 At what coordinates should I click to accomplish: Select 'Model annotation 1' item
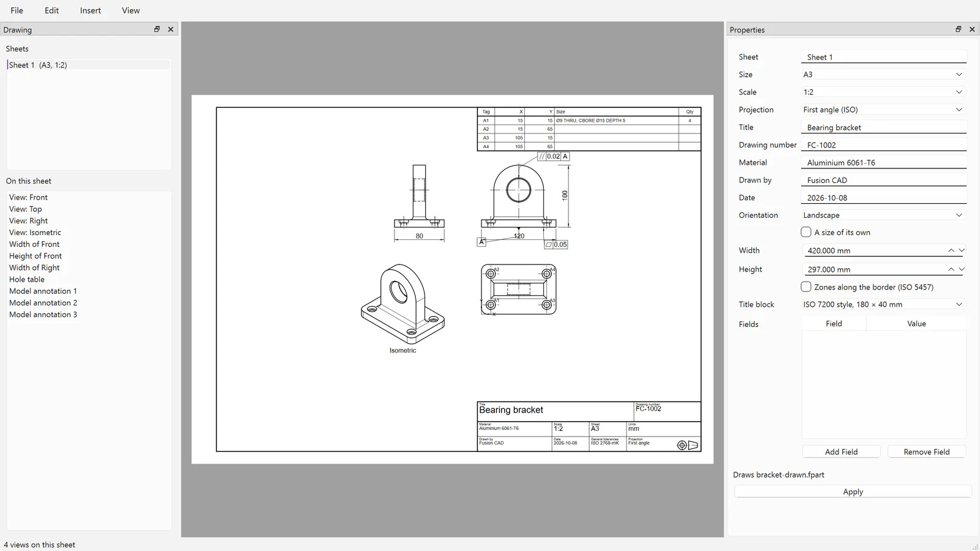pyautogui.click(x=89, y=291)
